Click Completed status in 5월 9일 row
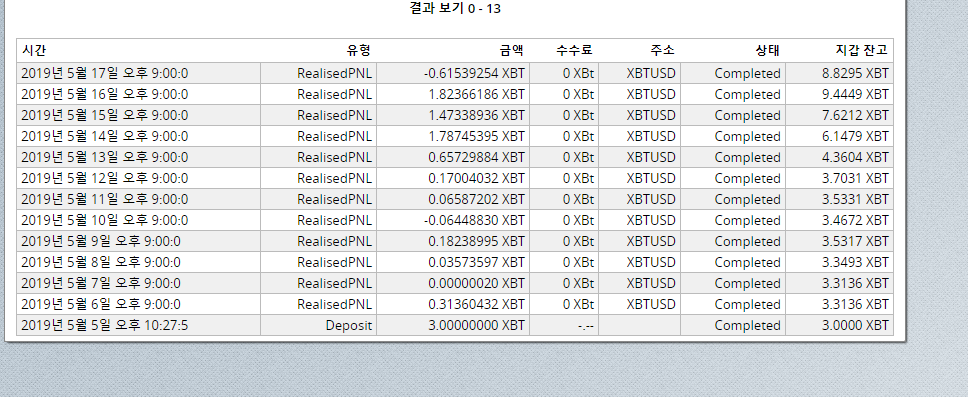 click(x=733, y=241)
